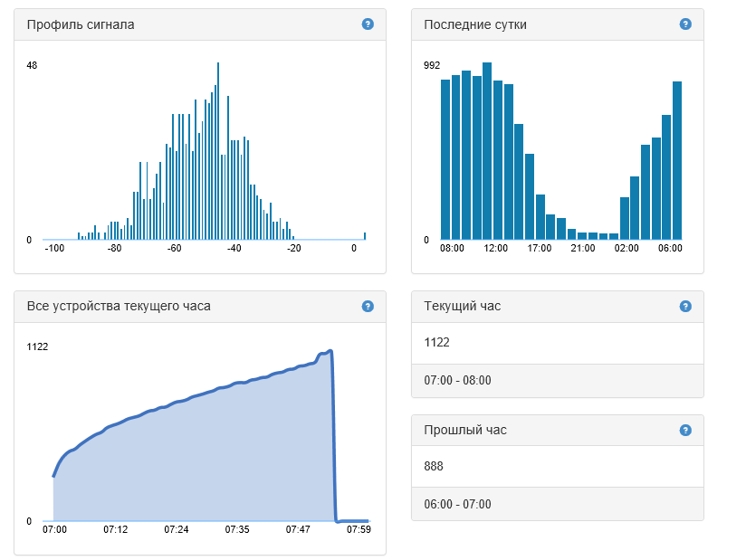Open help icon for Прошлый час panel
This screenshot has height=560, width=746.
685,431
